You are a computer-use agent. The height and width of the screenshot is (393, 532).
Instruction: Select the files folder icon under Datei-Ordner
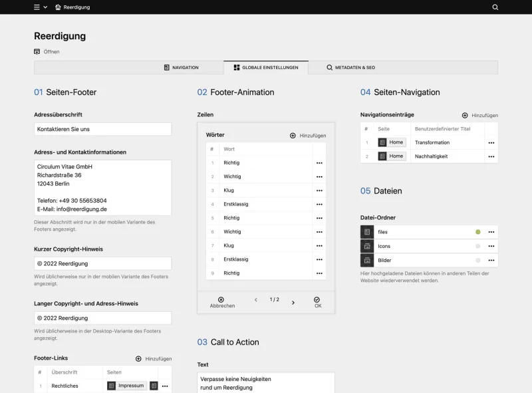368,231
